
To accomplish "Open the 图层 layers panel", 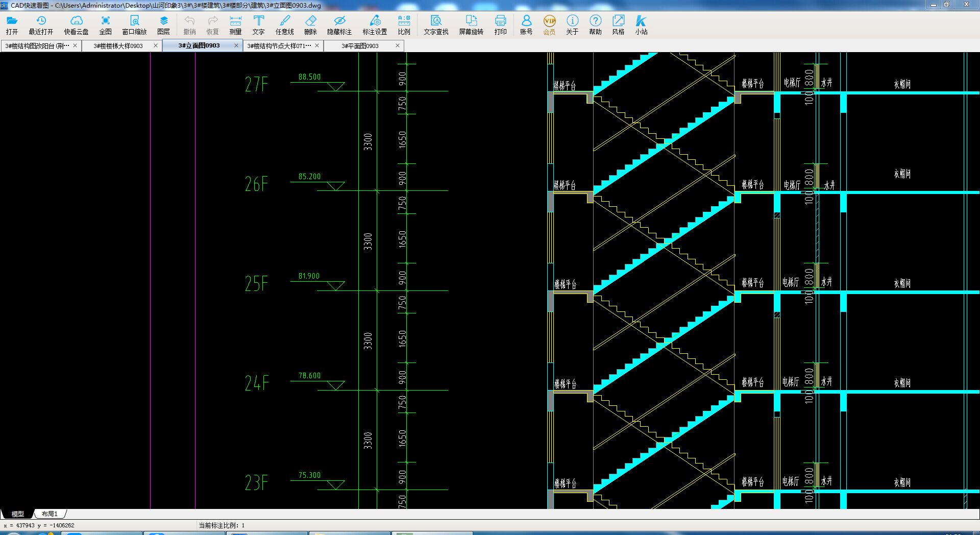I will pos(163,25).
